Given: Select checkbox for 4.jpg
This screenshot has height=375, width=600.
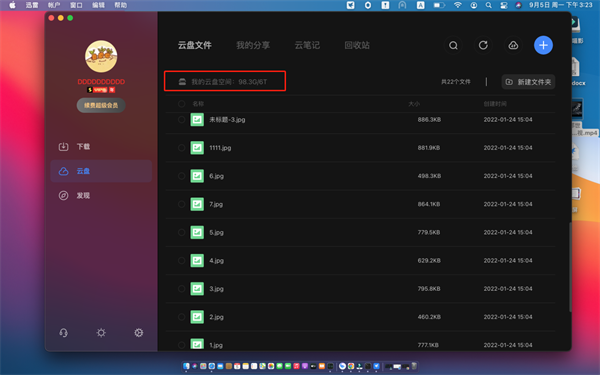Looking at the screenshot, I should pos(182,261).
